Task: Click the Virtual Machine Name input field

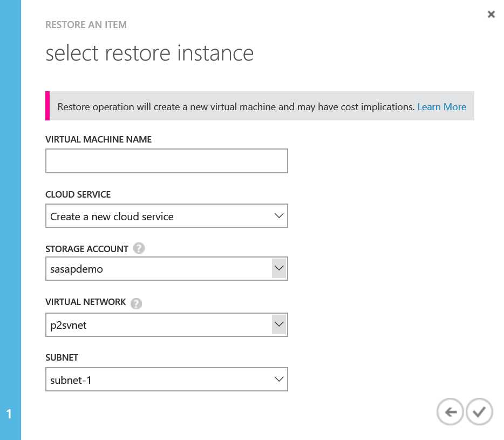Action: [x=167, y=161]
